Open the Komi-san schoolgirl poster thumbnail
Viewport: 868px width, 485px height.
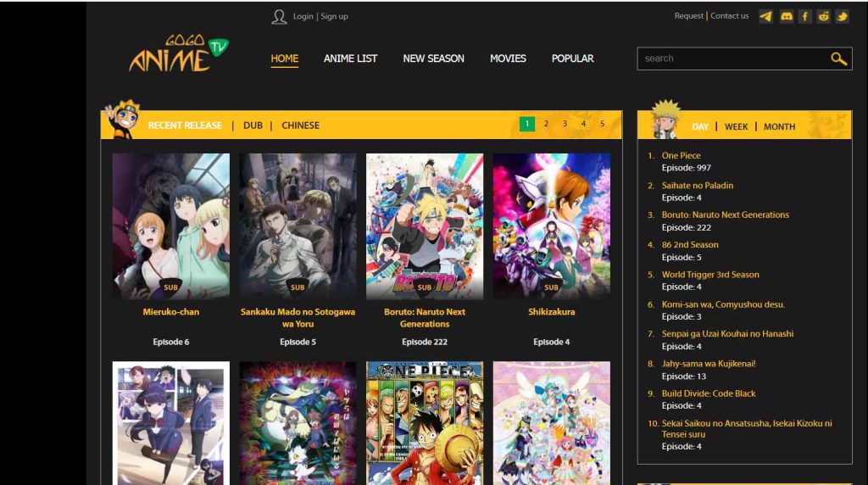[x=171, y=423]
